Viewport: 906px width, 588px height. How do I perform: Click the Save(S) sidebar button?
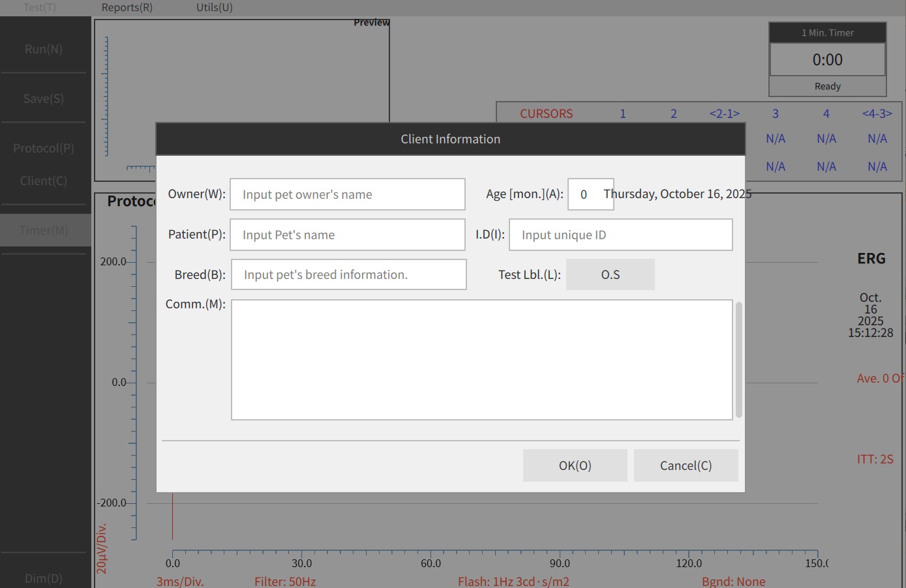44,98
